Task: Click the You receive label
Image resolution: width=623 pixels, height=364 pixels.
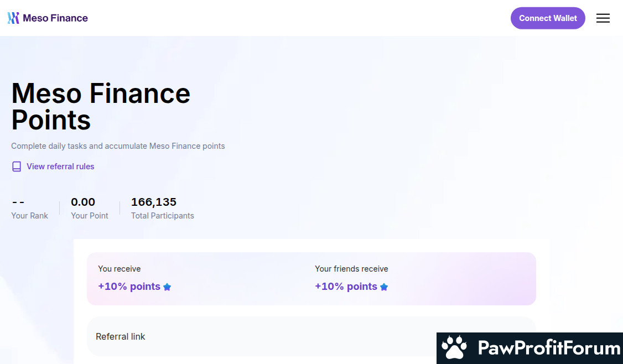Action: 119,269
